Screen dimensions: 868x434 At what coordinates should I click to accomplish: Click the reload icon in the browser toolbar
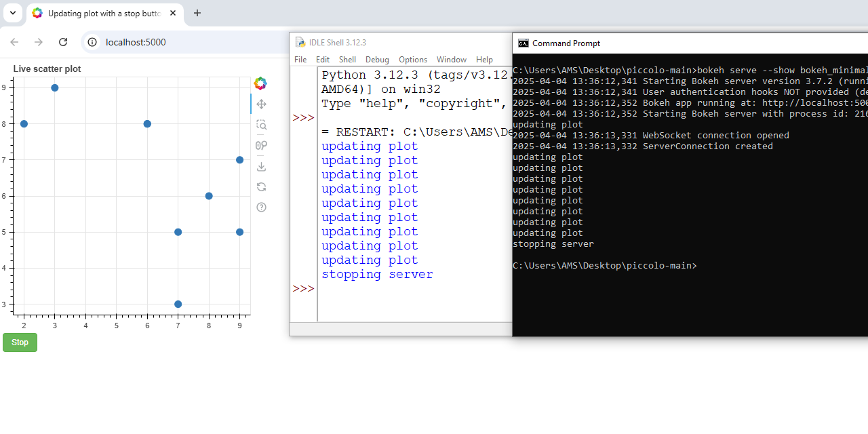[63, 42]
